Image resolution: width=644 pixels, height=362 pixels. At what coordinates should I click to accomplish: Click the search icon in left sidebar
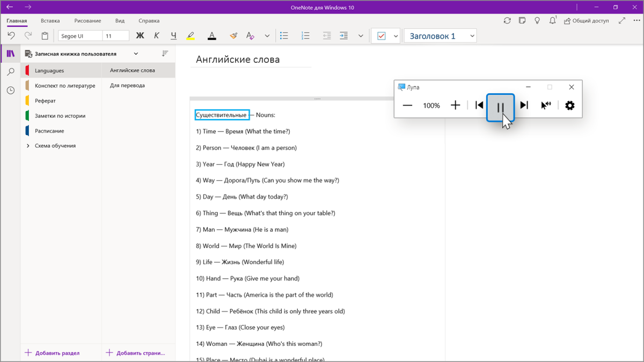(x=10, y=71)
